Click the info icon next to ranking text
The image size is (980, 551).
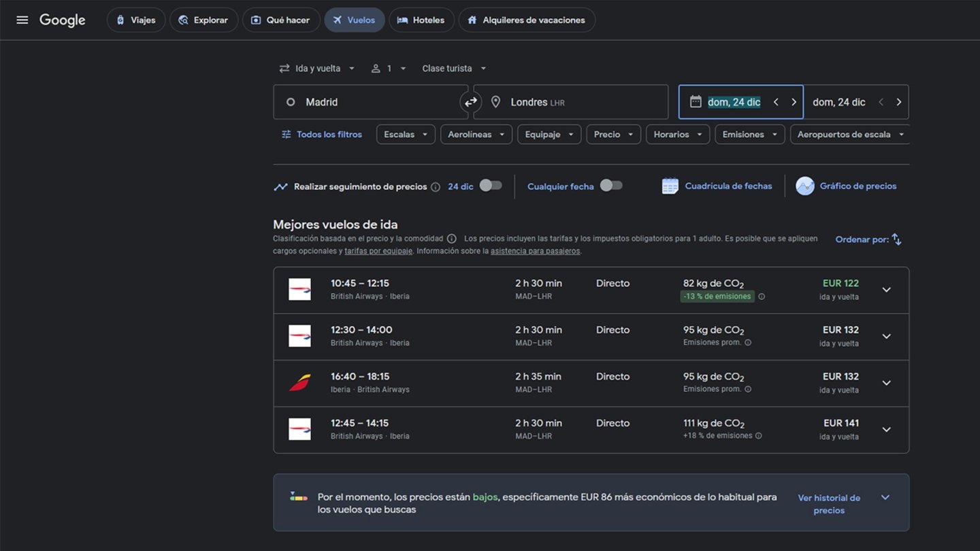point(451,239)
